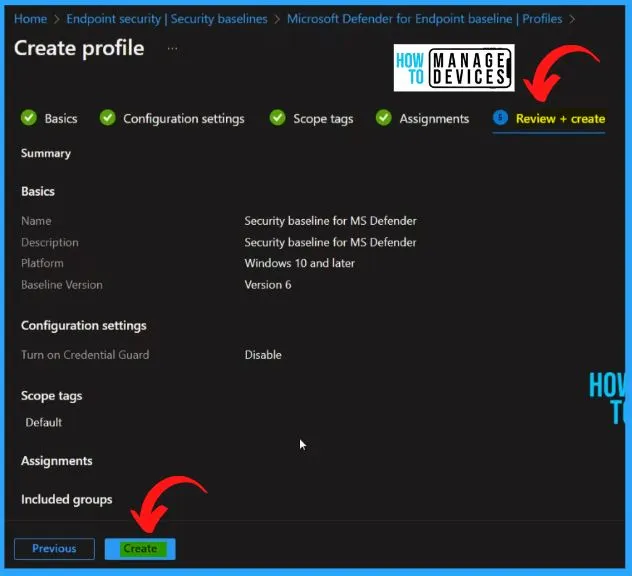
Task: Click the 'Version 6' baseline version value
Action: point(268,285)
